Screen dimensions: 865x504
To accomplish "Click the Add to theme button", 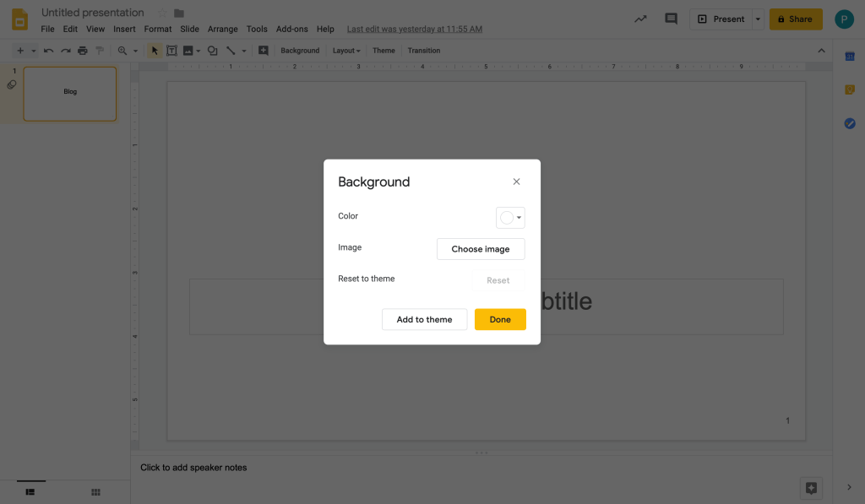I will pyautogui.click(x=424, y=319).
